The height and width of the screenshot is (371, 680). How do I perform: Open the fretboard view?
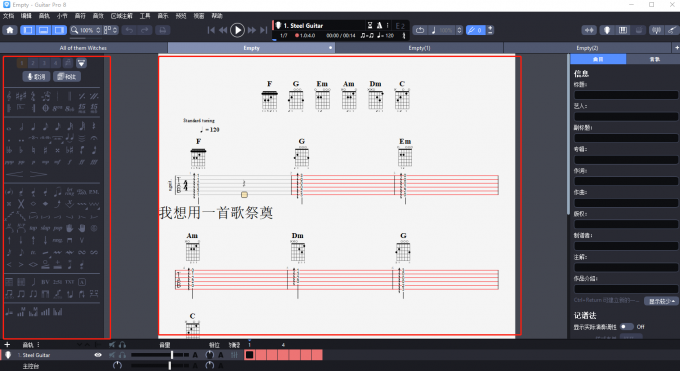[x=607, y=30]
